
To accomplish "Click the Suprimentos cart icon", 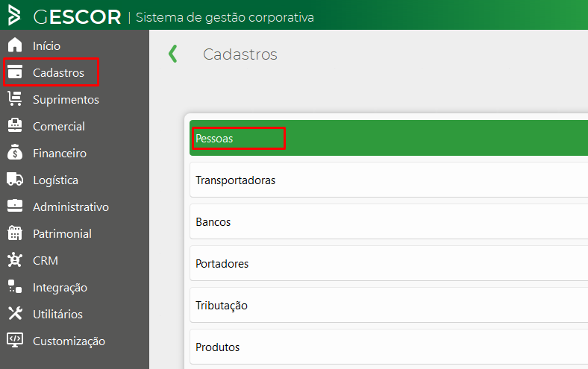I will point(15,99).
